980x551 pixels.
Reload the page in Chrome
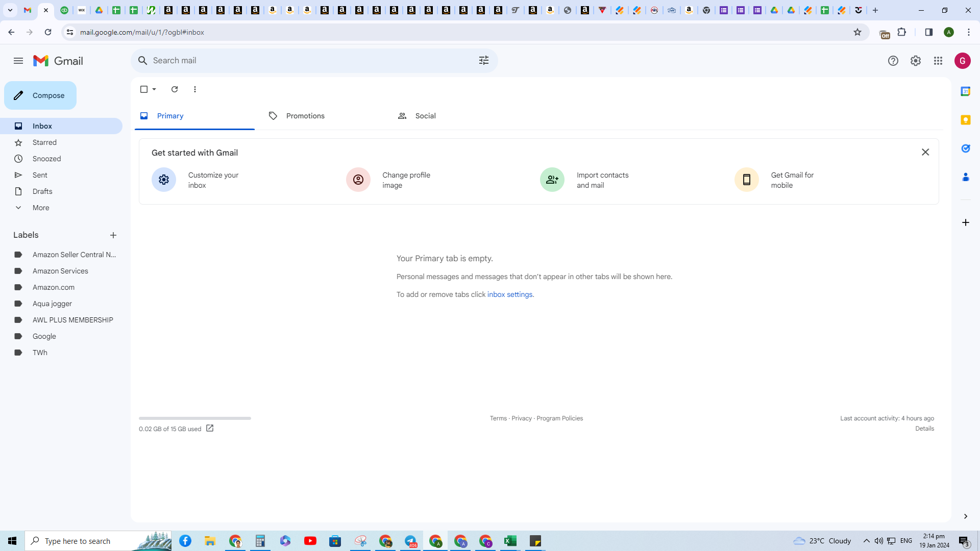(x=48, y=32)
